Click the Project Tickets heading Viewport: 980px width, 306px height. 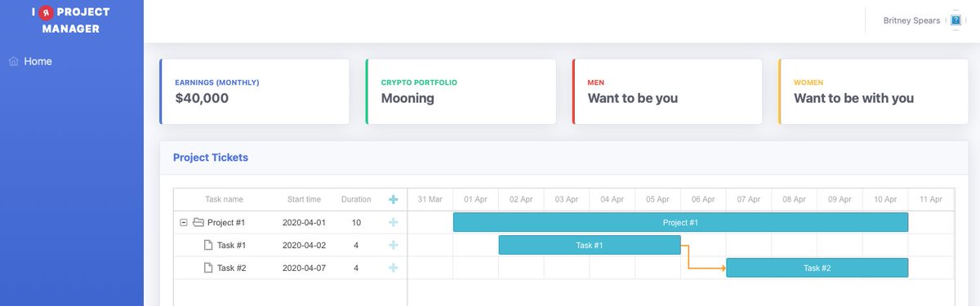211,157
